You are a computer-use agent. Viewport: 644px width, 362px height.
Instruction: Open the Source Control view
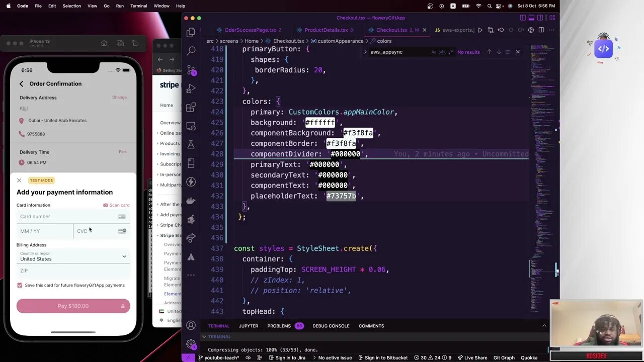coord(191,70)
